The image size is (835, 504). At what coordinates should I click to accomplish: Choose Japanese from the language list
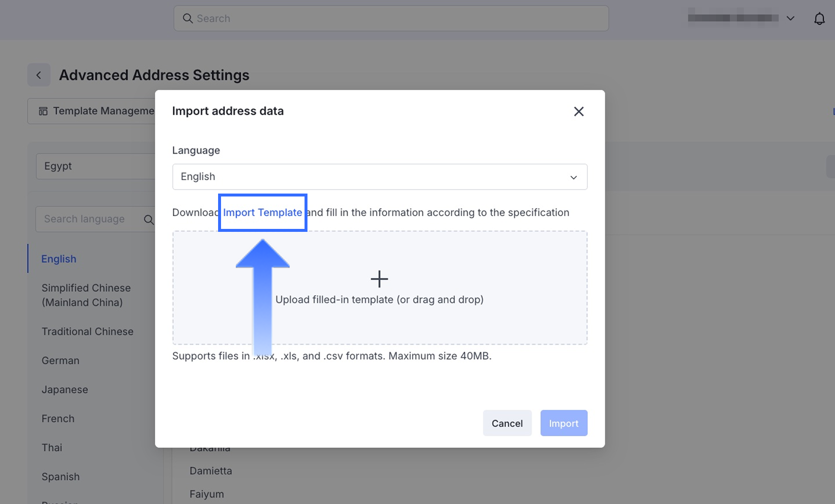tap(65, 390)
